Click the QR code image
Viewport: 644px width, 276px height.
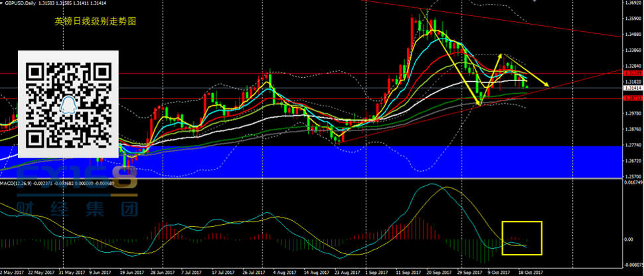(x=68, y=104)
